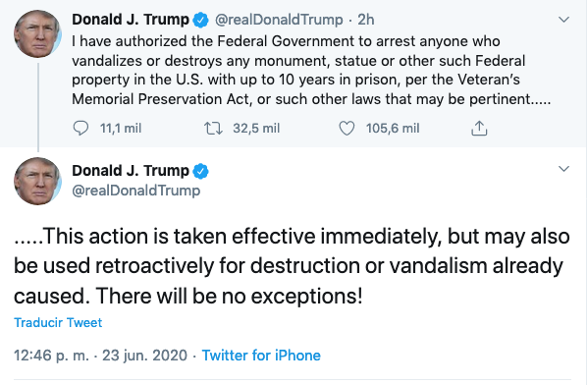Open Donald J. Trump name in second tweet
Viewport: 588px width, 385px height.
131,171
